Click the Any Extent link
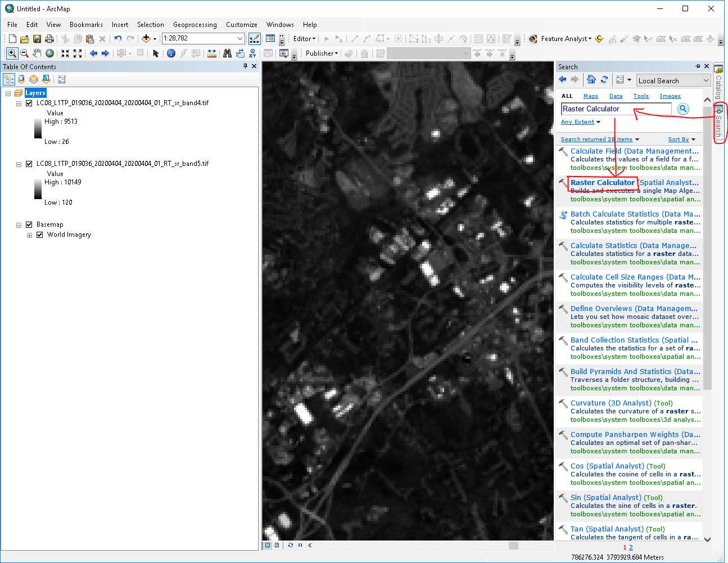 point(577,122)
